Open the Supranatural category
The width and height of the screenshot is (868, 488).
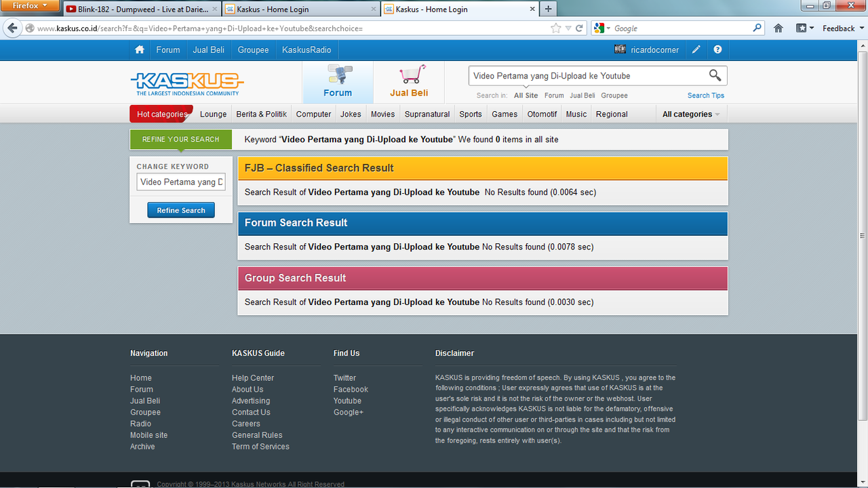(x=427, y=114)
